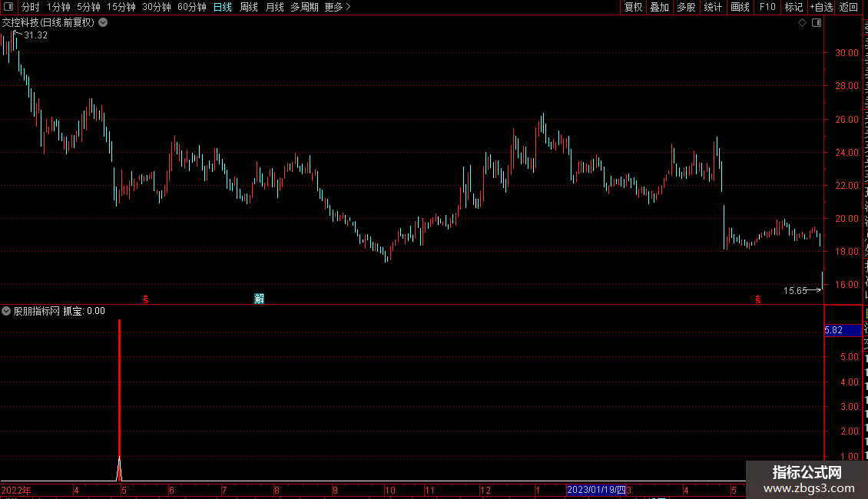This screenshot has width=868, height=499.
Task: Click the 解 marker on the price chart
Action: click(x=259, y=299)
